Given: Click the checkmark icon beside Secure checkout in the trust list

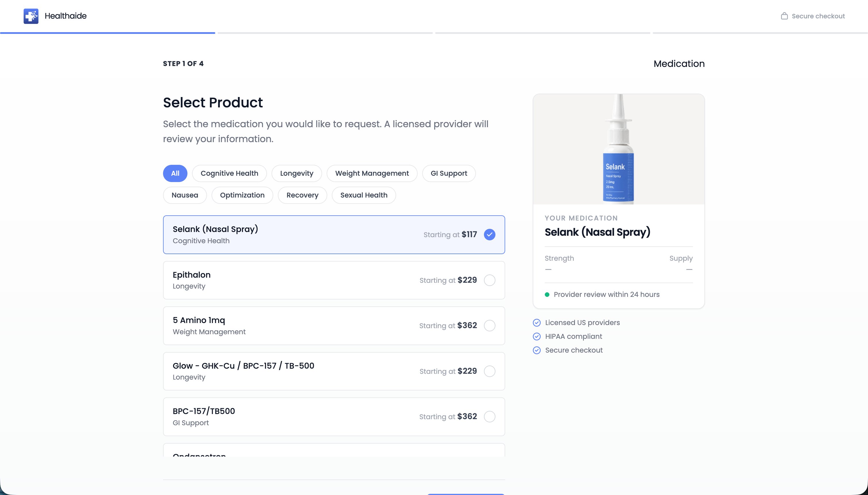Looking at the screenshot, I should tap(537, 350).
